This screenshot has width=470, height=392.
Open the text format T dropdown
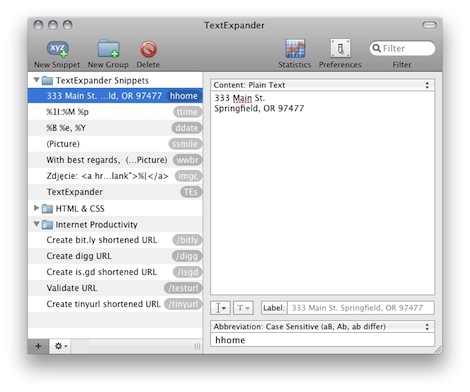(243, 308)
